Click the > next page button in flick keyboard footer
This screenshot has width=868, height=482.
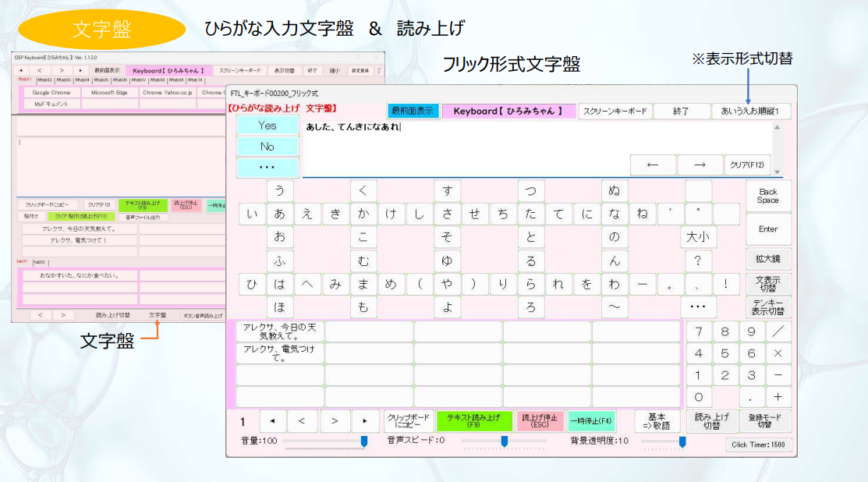tap(335, 421)
